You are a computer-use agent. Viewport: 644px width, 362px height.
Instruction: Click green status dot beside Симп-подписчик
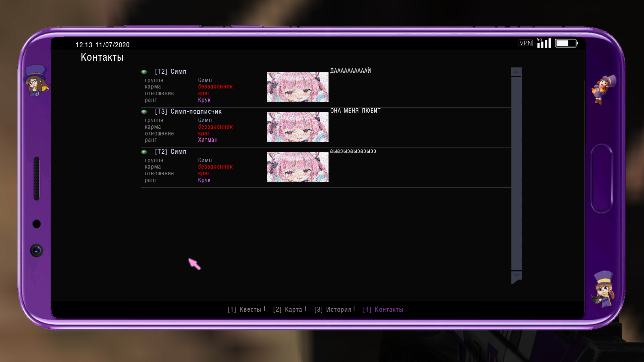point(144,112)
